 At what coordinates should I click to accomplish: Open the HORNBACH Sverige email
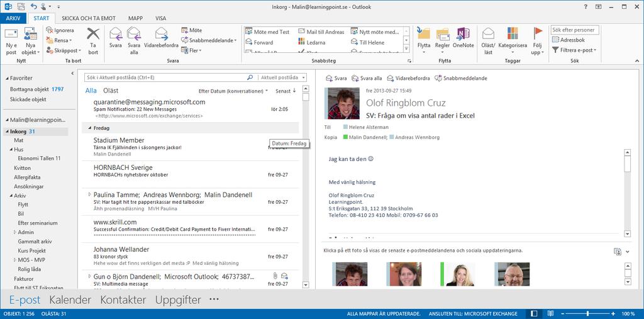click(x=190, y=174)
